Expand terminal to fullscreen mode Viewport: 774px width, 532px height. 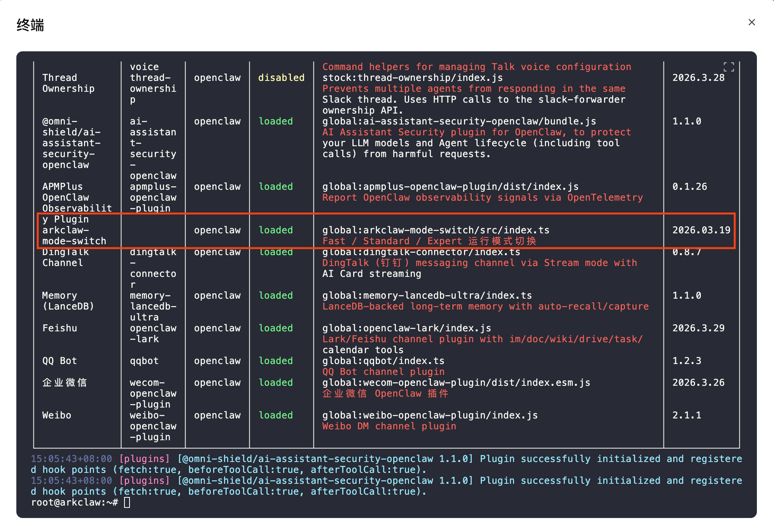coord(728,67)
